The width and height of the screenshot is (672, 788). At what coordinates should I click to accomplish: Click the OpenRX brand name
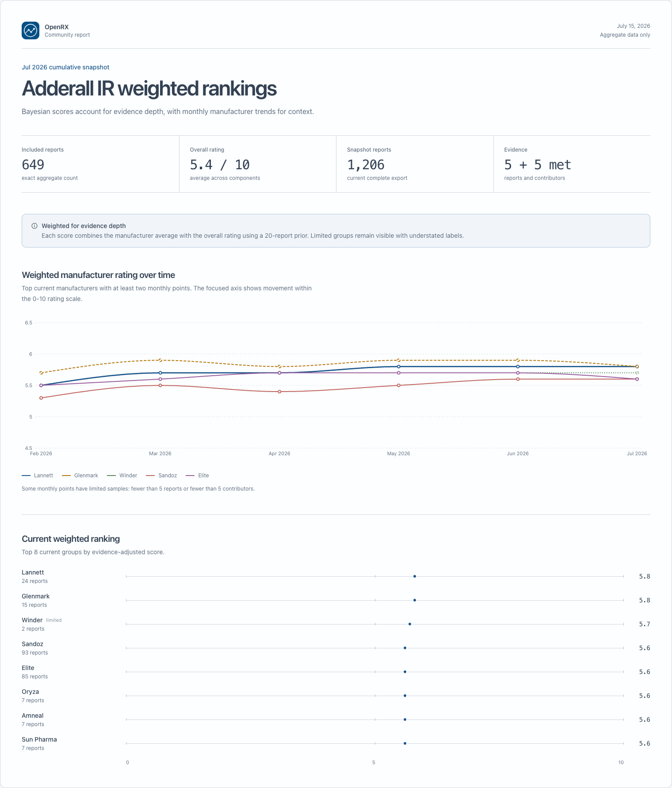tap(57, 27)
